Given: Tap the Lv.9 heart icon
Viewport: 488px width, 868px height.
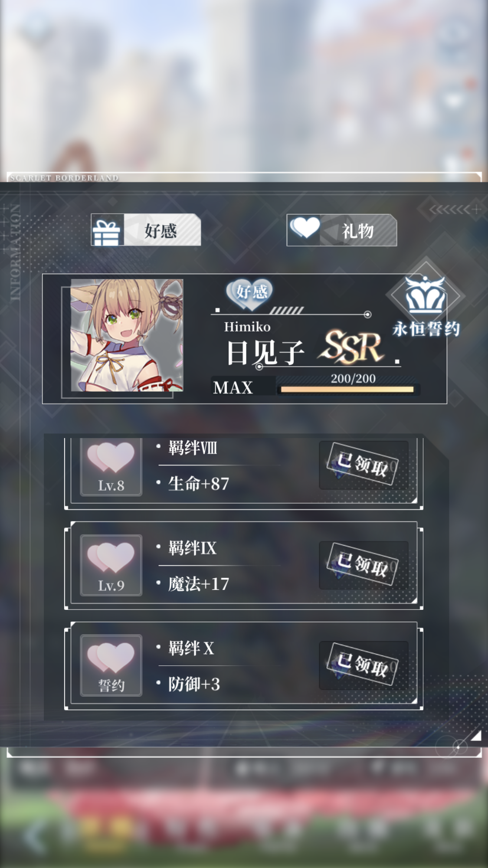Looking at the screenshot, I should pos(111,565).
